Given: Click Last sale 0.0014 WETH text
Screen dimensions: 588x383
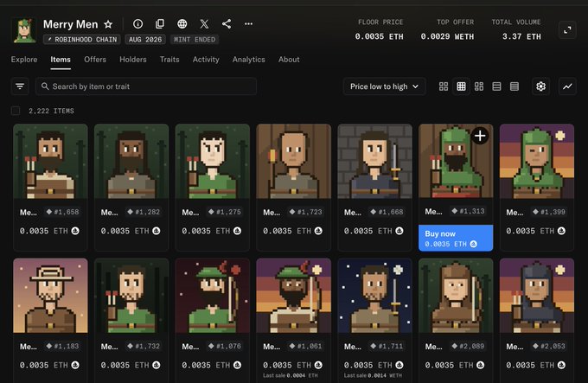Looking at the screenshot, I should pyautogui.click(x=373, y=375).
